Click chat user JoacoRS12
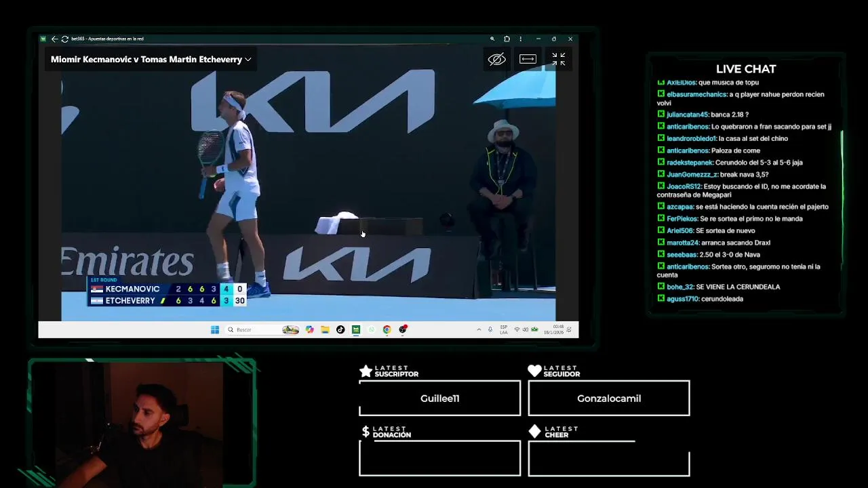Screen dimensions: 868x488 coord(684,186)
